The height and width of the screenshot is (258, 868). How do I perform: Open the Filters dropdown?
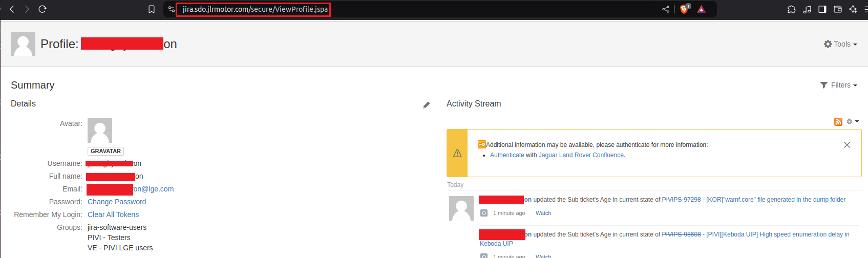[x=838, y=85]
